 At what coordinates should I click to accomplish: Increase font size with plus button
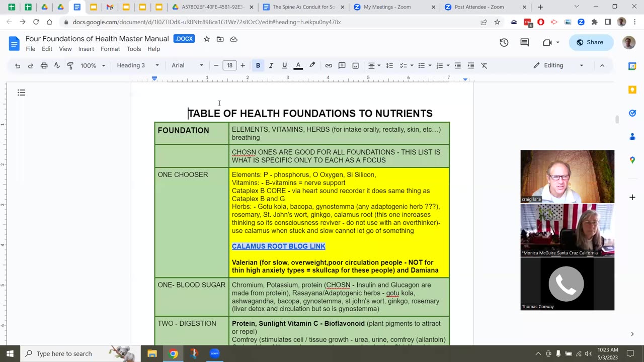pos(243,65)
